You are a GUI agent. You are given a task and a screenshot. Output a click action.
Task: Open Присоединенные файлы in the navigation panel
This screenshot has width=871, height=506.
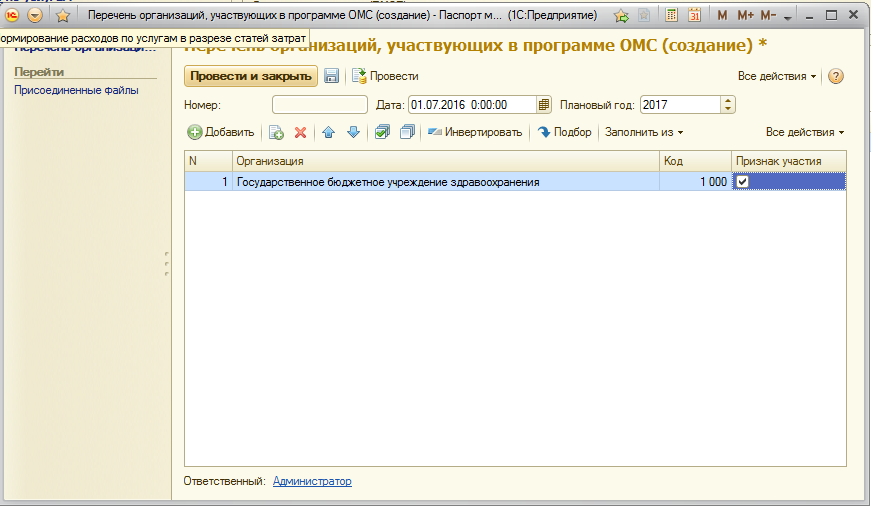pyautogui.click(x=76, y=90)
